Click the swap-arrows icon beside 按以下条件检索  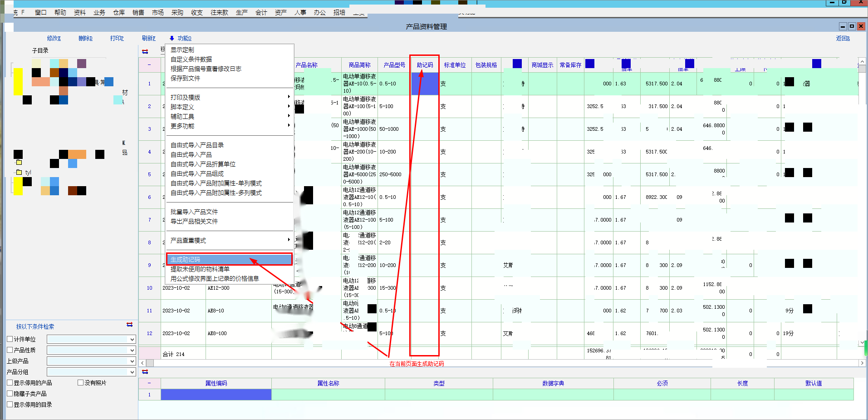tap(130, 325)
